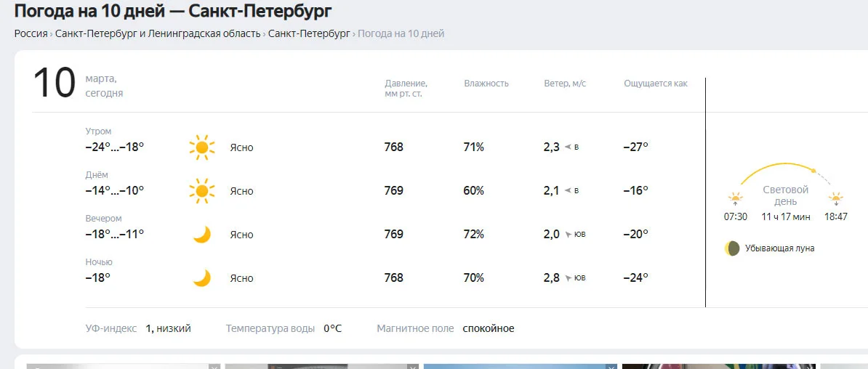Open the Санкт-Петербург breadcrumb link

[x=309, y=33]
